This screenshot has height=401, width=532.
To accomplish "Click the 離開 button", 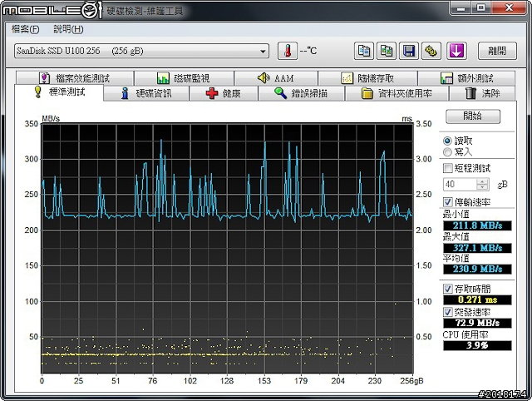I will (497, 51).
